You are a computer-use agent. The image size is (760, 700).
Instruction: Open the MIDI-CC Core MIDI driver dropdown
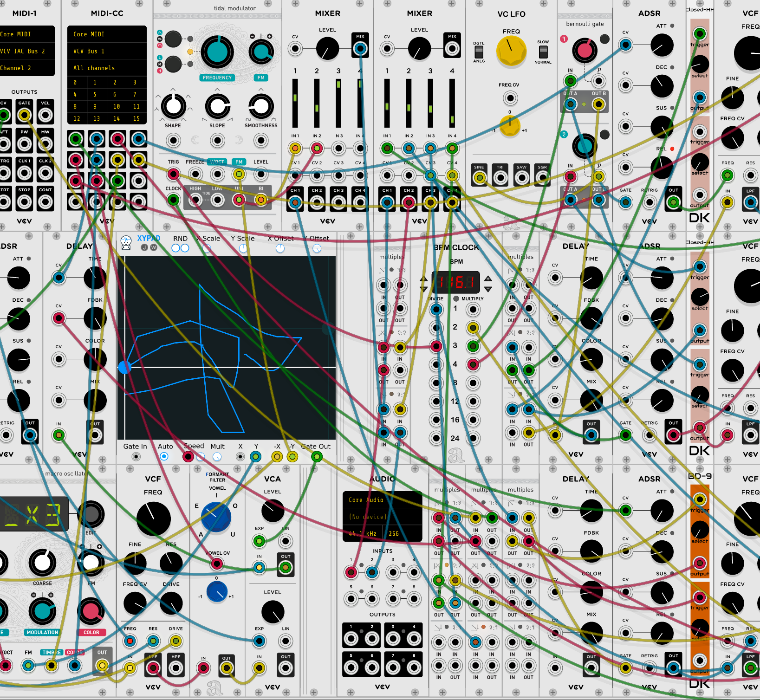(107, 34)
